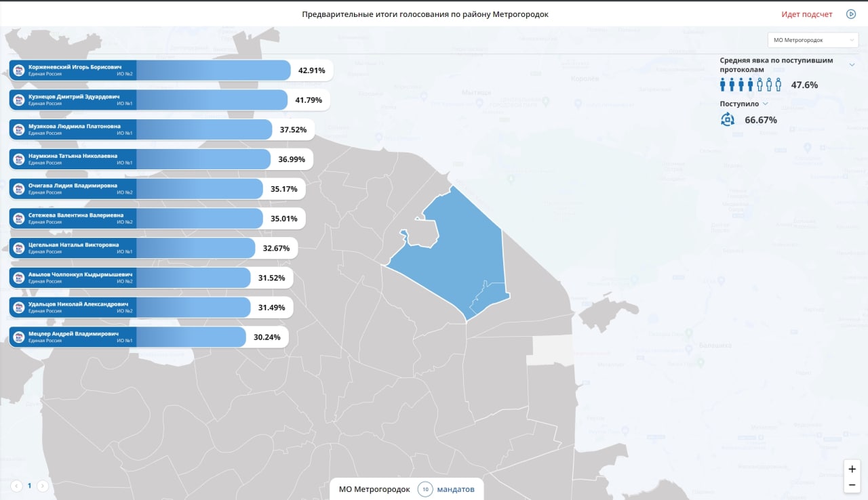Viewport: 868px width, 500px height.
Task: Click party logo next to Корженевский Игорь Борисович
Action: [x=19, y=70]
